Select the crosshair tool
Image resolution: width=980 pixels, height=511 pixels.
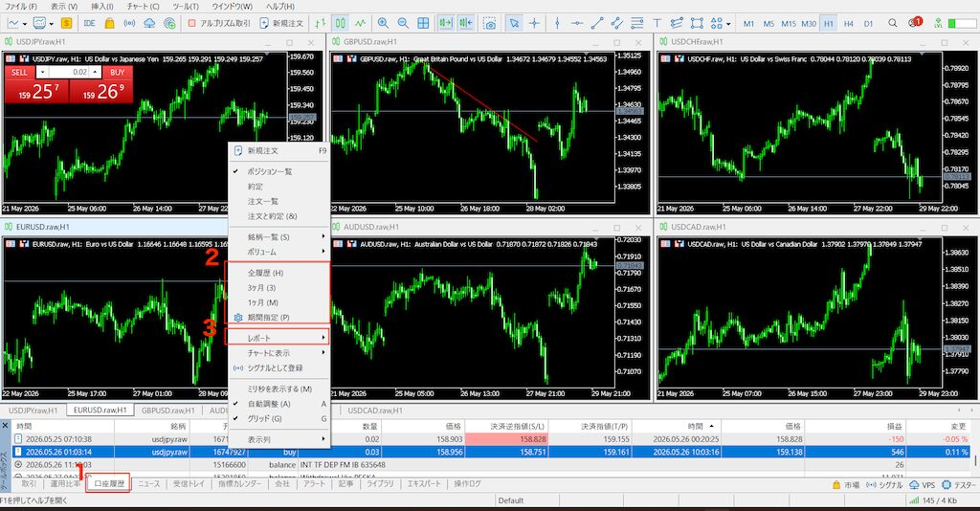pos(534,23)
